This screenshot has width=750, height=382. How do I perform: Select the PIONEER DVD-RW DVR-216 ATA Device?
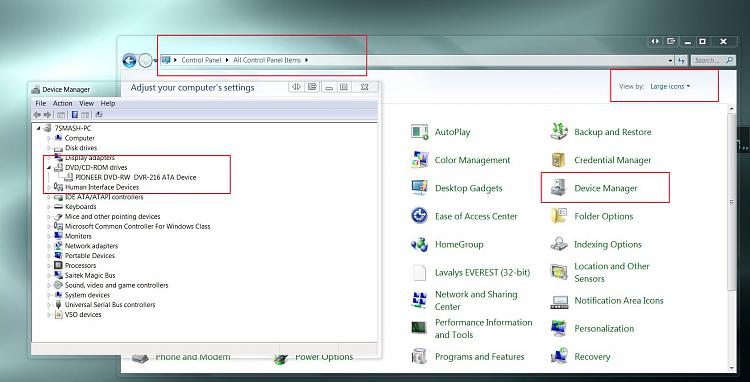coord(135,177)
